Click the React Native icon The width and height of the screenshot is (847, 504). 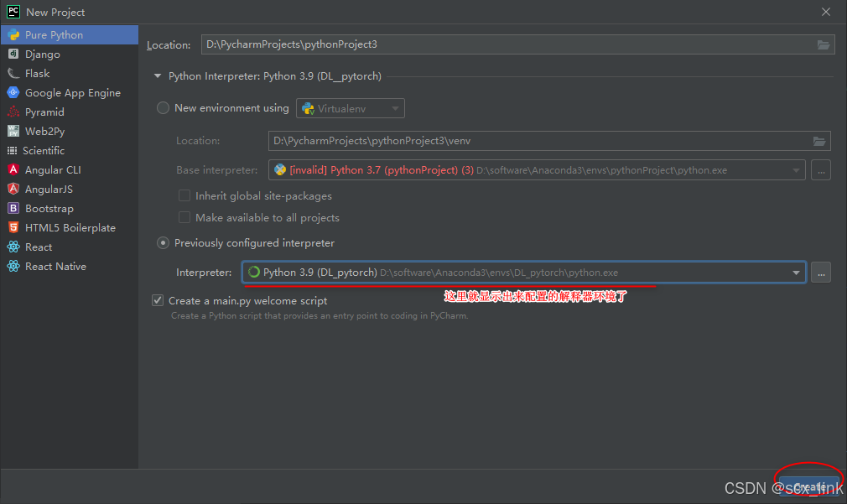(13, 267)
